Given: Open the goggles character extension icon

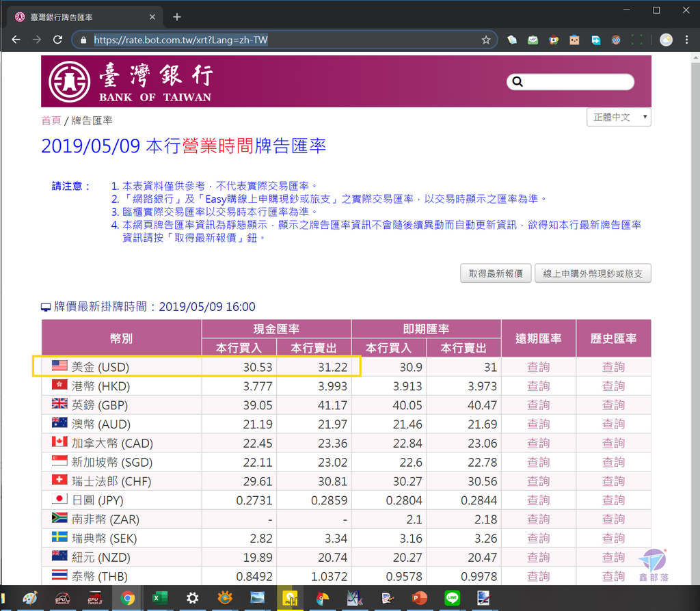Looking at the screenshot, I should (616, 40).
